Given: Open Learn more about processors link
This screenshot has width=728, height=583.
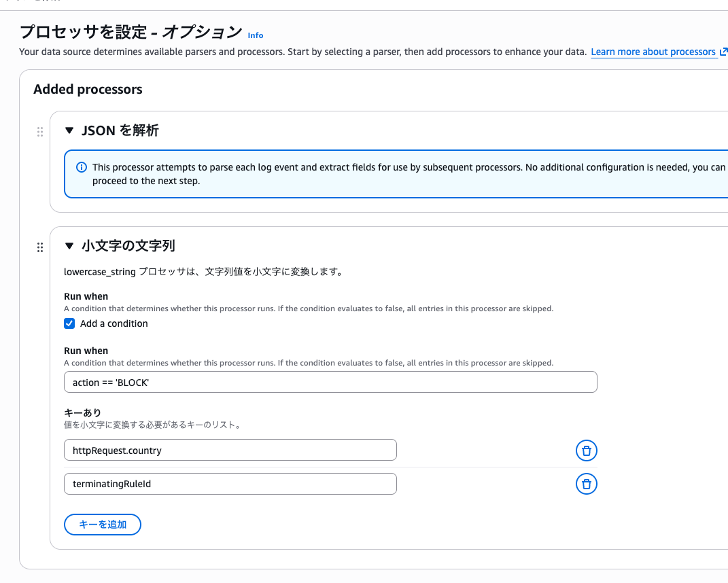Looking at the screenshot, I should [653, 52].
